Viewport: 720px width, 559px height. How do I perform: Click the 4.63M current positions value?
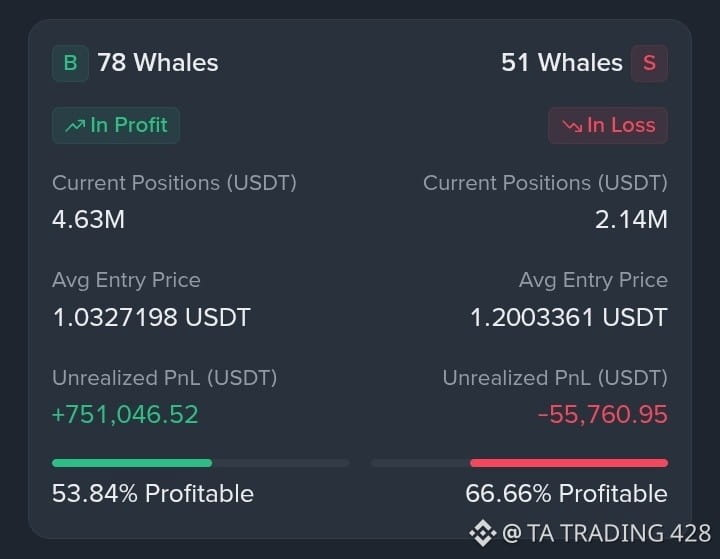[x=88, y=219]
